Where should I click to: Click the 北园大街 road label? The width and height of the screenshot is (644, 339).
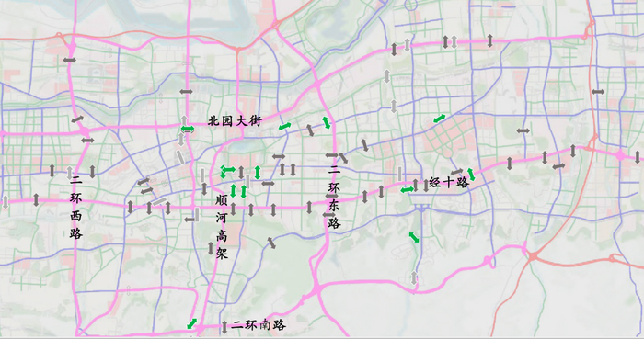(235, 121)
